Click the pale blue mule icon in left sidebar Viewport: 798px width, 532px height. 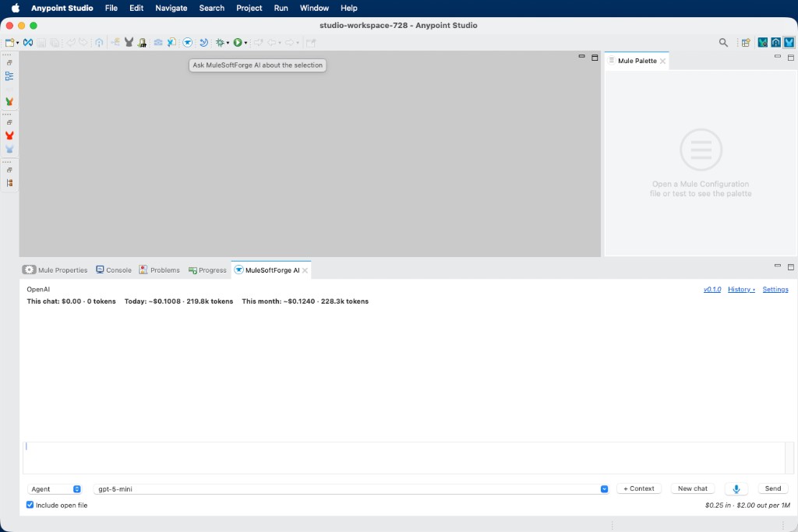[x=9, y=149]
